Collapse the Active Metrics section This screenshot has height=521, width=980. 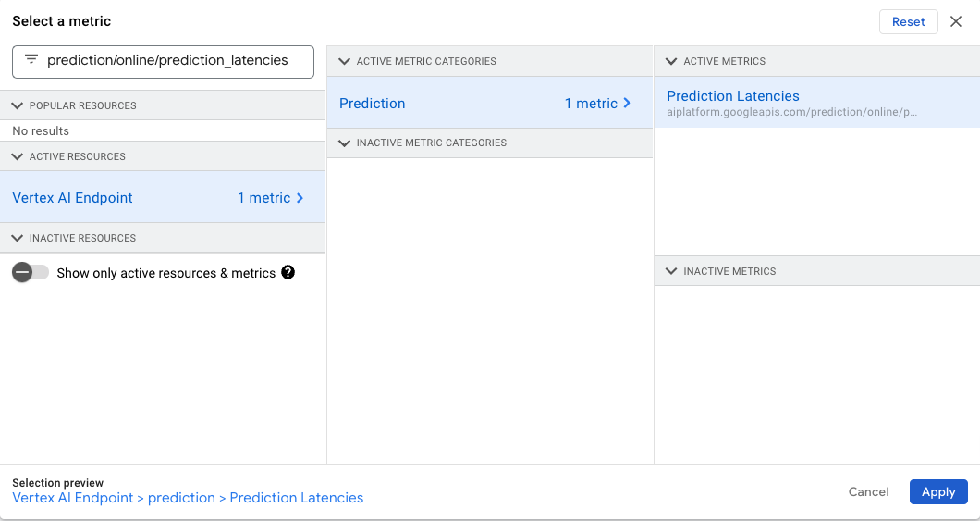tap(672, 61)
